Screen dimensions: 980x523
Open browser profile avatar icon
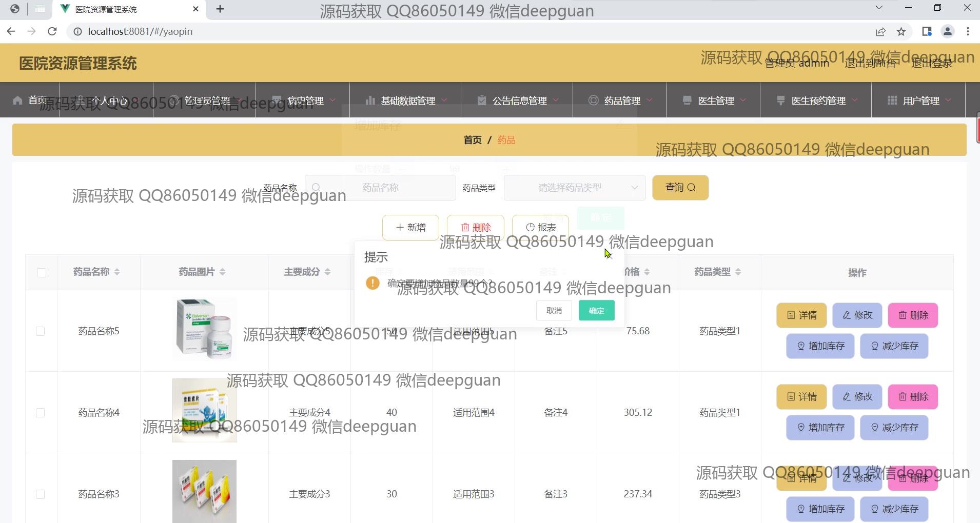947,32
